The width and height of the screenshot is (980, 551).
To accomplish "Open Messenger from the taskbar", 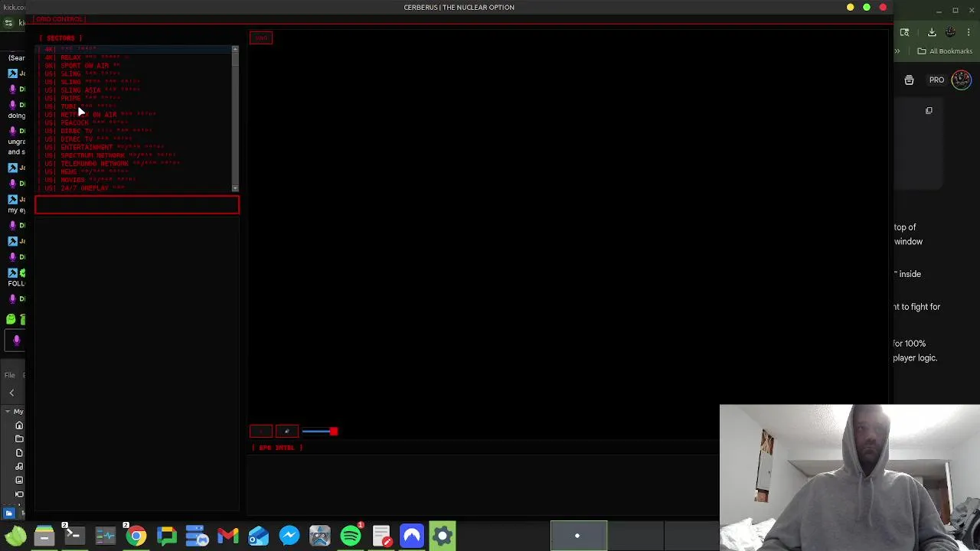I will [x=289, y=536].
